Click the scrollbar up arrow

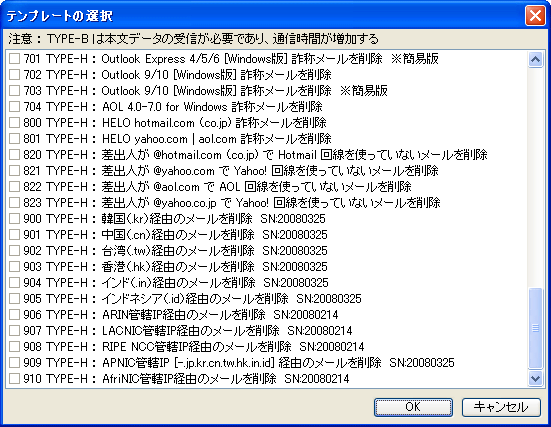coord(536,60)
